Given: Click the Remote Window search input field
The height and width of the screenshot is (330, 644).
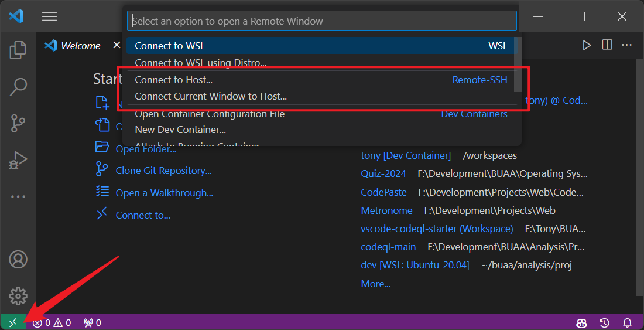Looking at the screenshot, I should click(321, 21).
